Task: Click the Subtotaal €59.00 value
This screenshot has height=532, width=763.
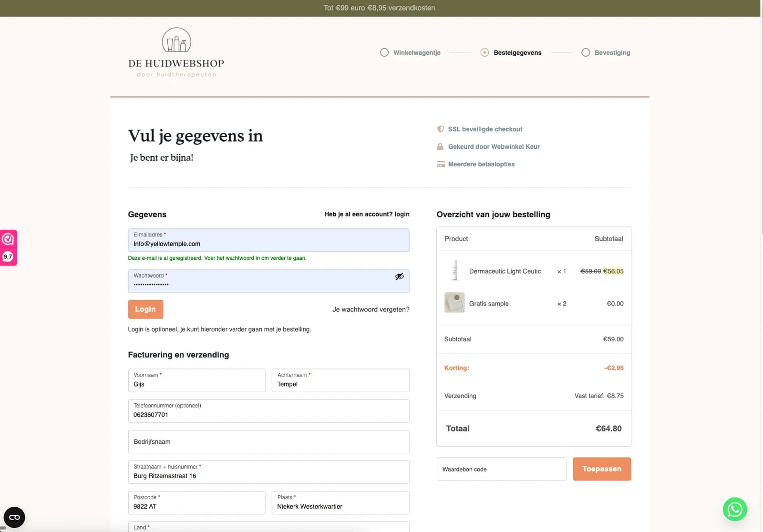Action: (613, 339)
